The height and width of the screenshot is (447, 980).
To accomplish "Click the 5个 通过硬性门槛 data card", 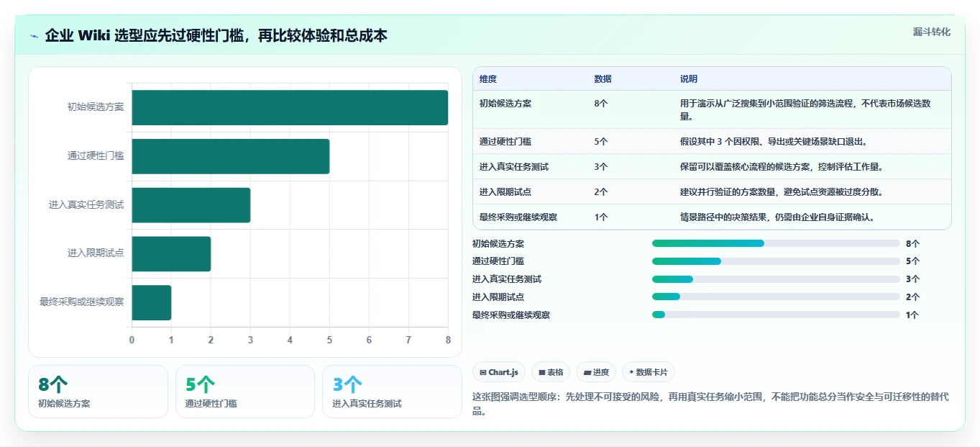I will tap(245, 392).
